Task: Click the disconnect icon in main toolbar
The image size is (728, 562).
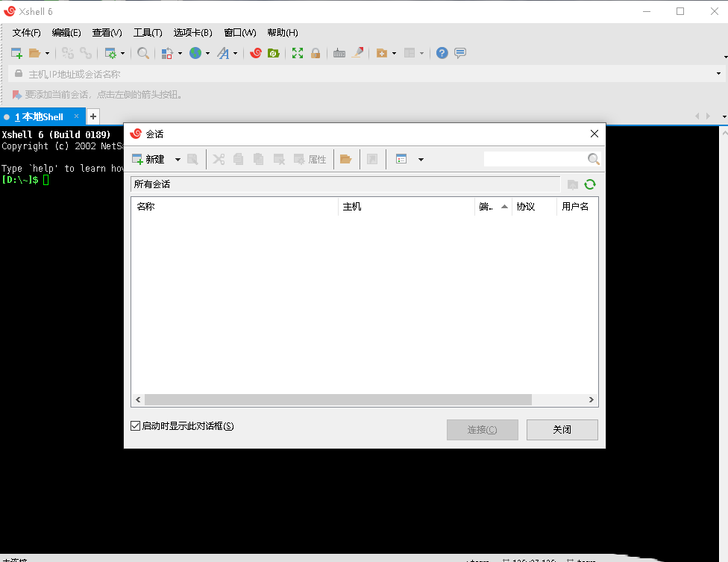Action: (x=68, y=54)
